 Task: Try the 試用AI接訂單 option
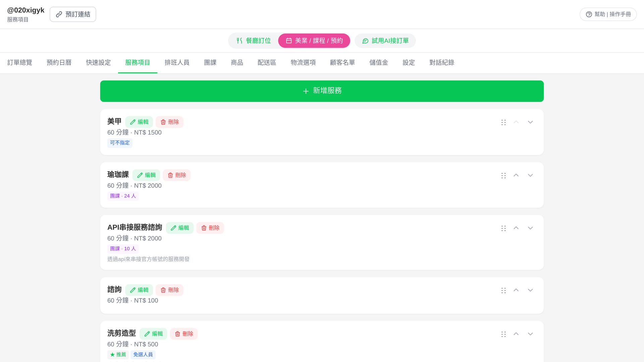(385, 41)
